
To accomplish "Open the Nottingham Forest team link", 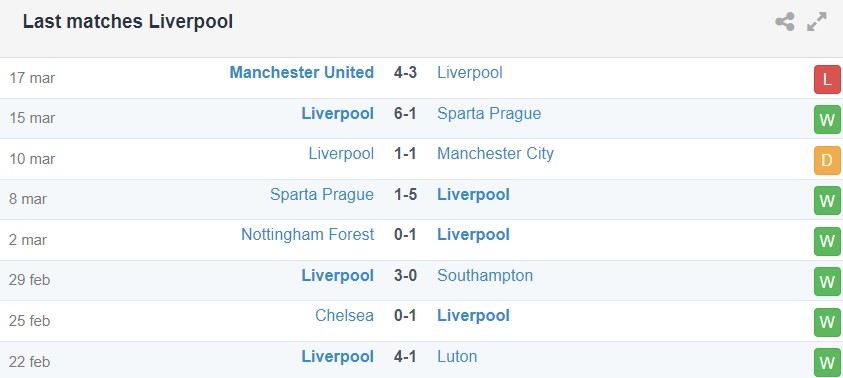I will 308,235.
